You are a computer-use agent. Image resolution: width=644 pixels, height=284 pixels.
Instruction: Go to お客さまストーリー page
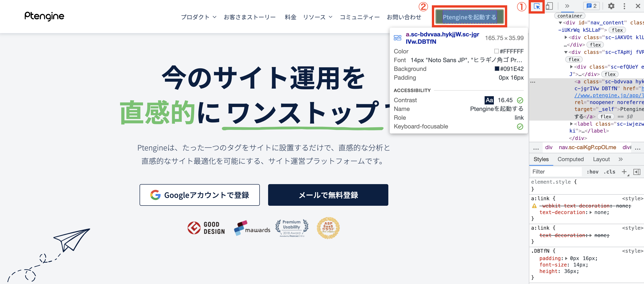[249, 17]
